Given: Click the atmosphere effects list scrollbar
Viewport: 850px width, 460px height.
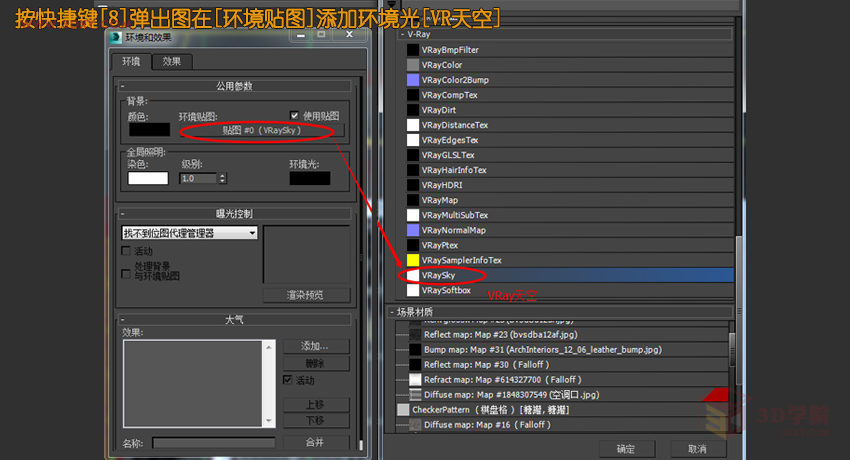Looking at the screenshot, I should 269,384.
